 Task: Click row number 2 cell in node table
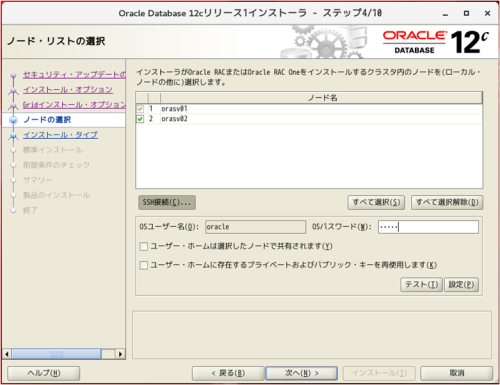click(154, 119)
